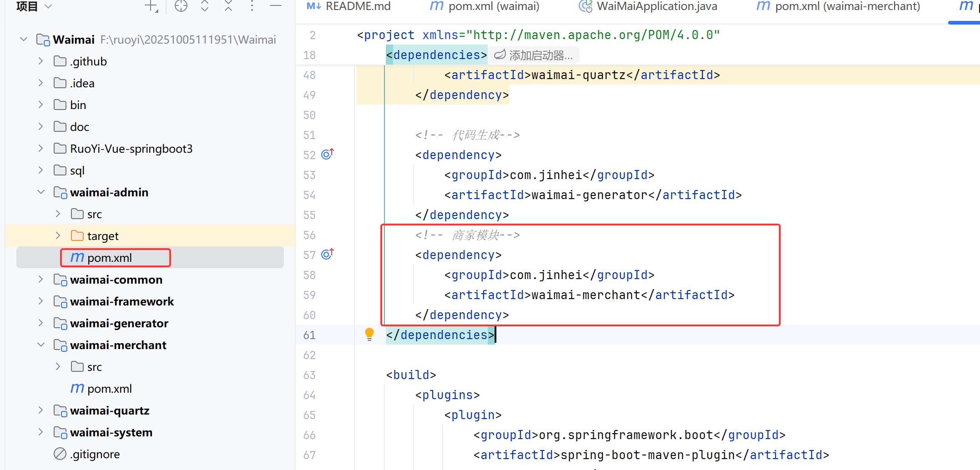
Task: Click the yellow lightbulb on line 61
Action: point(369,334)
